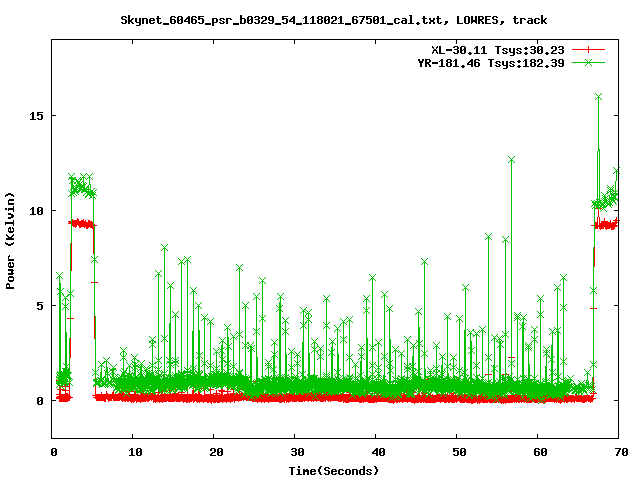Click the x-axis tick label 20
640x480 pixels.
pyautogui.click(x=216, y=452)
